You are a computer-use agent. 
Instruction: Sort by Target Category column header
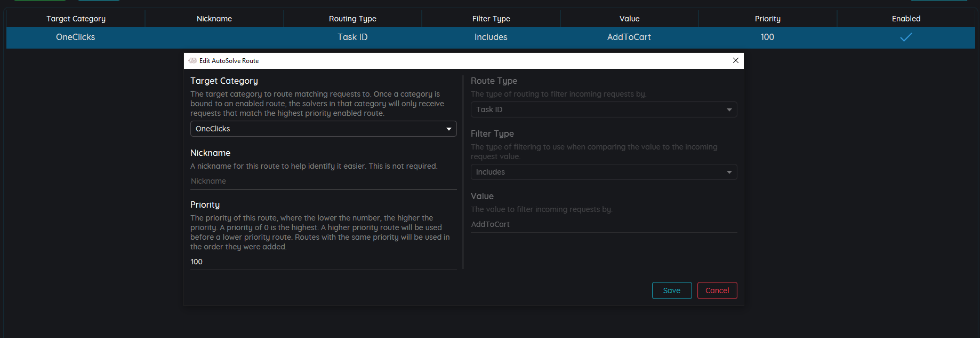click(x=76, y=19)
